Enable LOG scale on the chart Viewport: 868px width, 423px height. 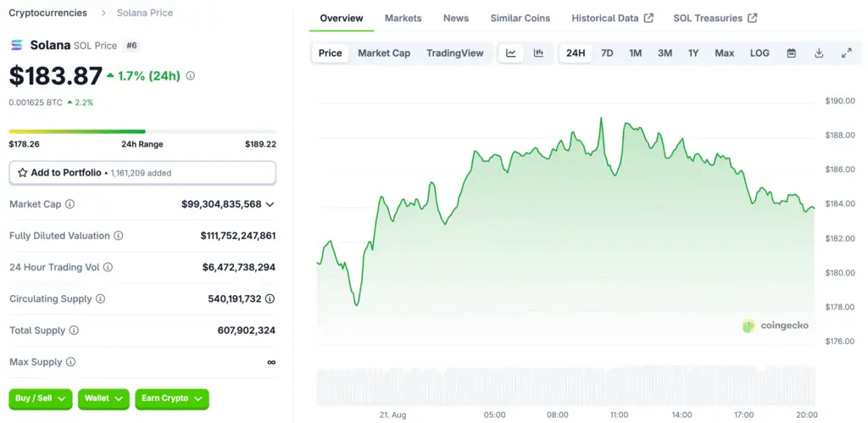point(759,53)
